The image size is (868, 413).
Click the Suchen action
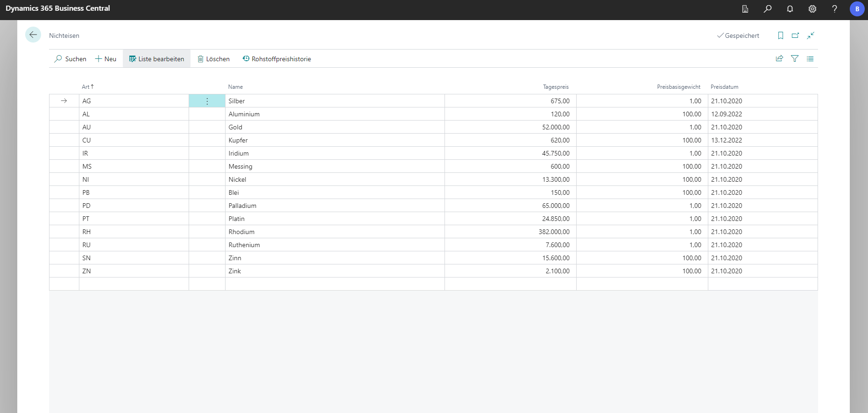(71, 59)
